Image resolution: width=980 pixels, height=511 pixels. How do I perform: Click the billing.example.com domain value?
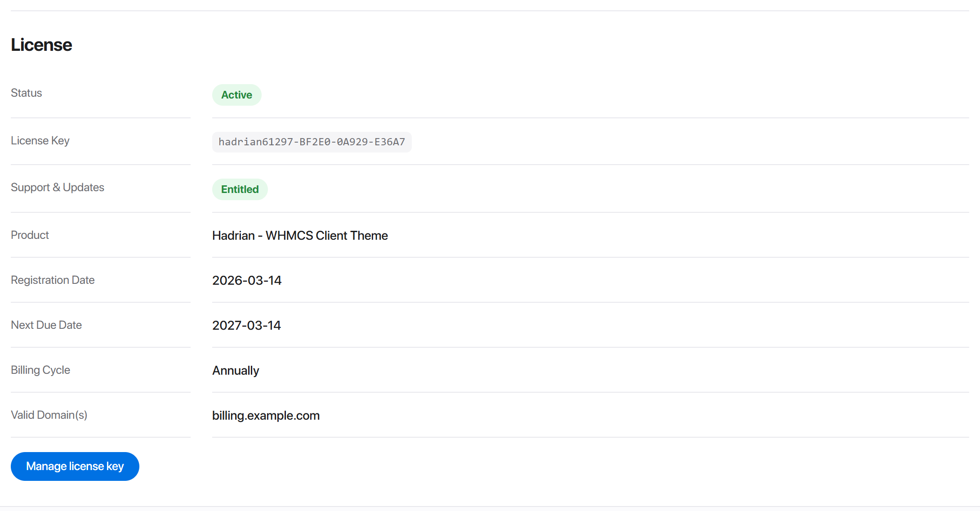pos(266,416)
